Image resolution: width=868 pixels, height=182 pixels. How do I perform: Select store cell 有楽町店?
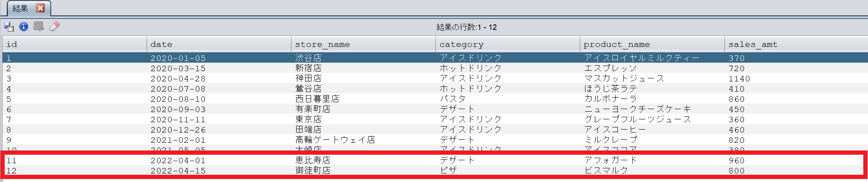pyautogui.click(x=313, y=109)
